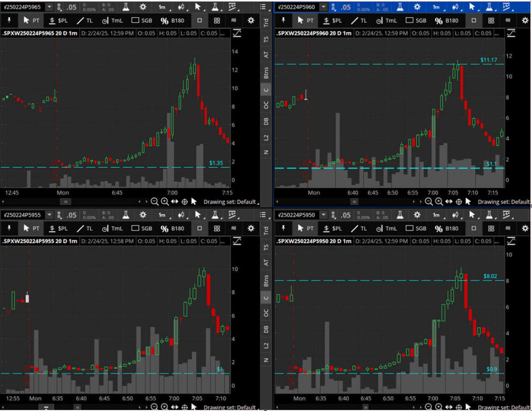Expand the symbol dropdown arrow for P5965
532x411 pixels.
click(x=50, y=7)
